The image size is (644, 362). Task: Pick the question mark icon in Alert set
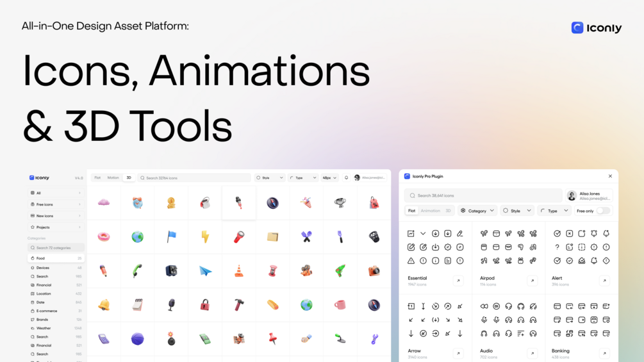point(557,247)
